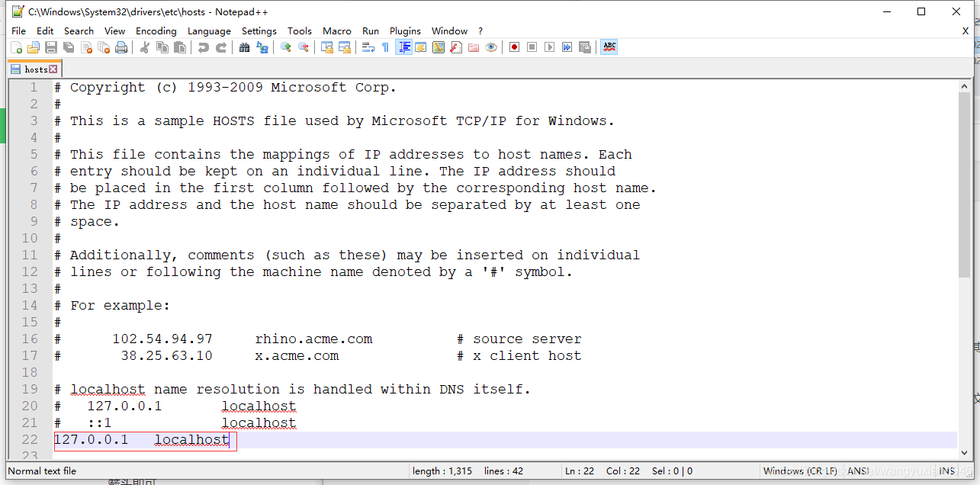
Task: Play back the recorded macro
Action: coord(550,47)
